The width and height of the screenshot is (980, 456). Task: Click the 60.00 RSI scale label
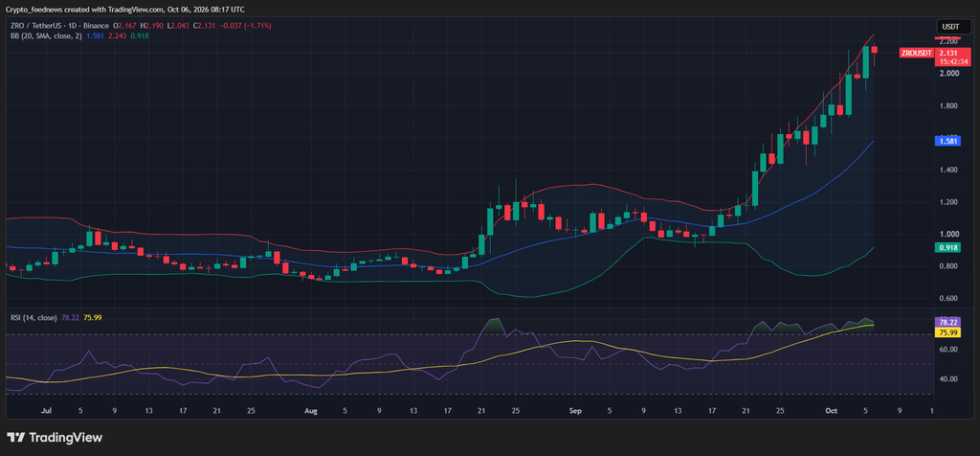click(948, 349)
